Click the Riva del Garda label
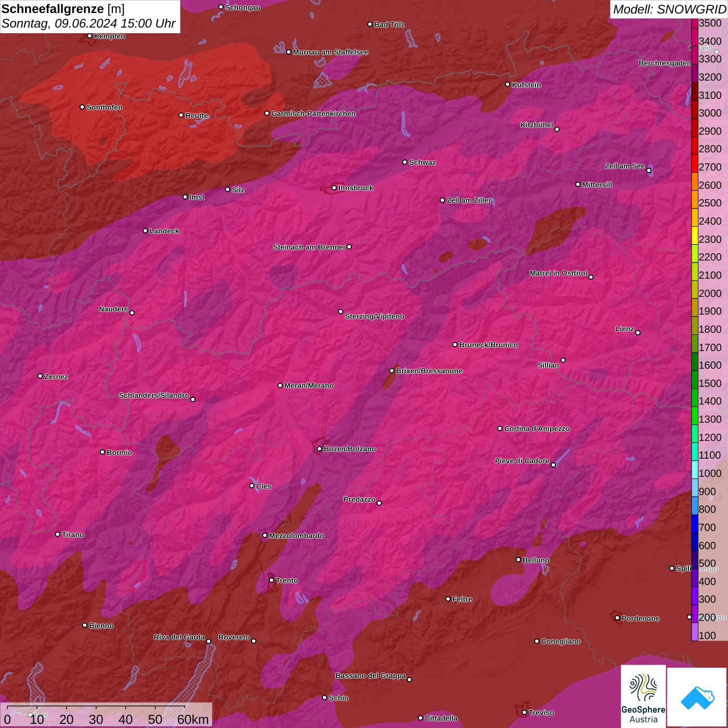Screen dimensions: 728x728 [179, 637]
